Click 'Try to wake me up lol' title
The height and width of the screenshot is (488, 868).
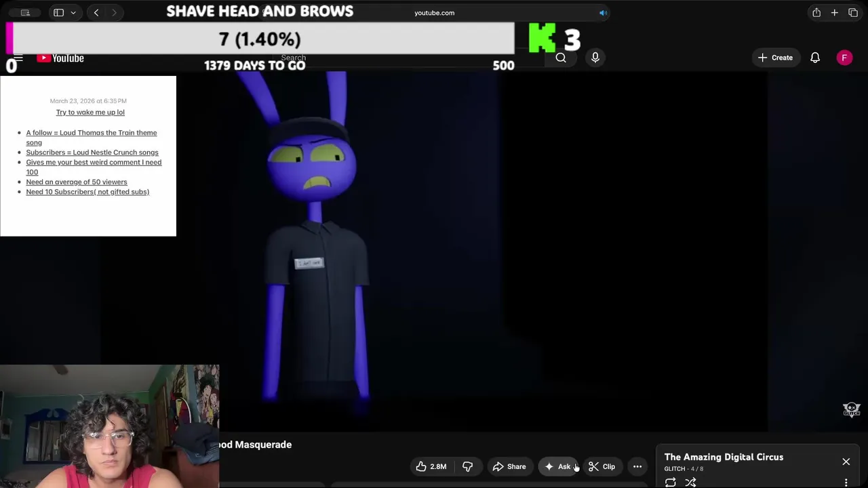(90, 113)
